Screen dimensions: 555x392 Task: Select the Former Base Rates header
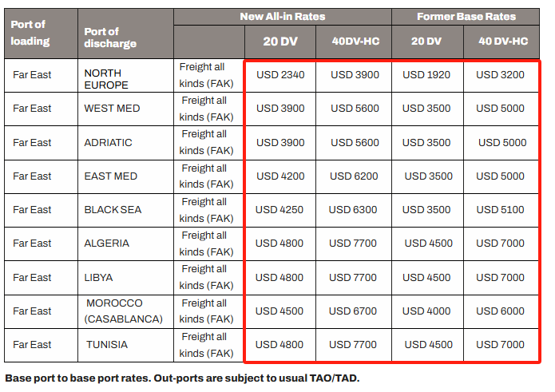(466, 17)
